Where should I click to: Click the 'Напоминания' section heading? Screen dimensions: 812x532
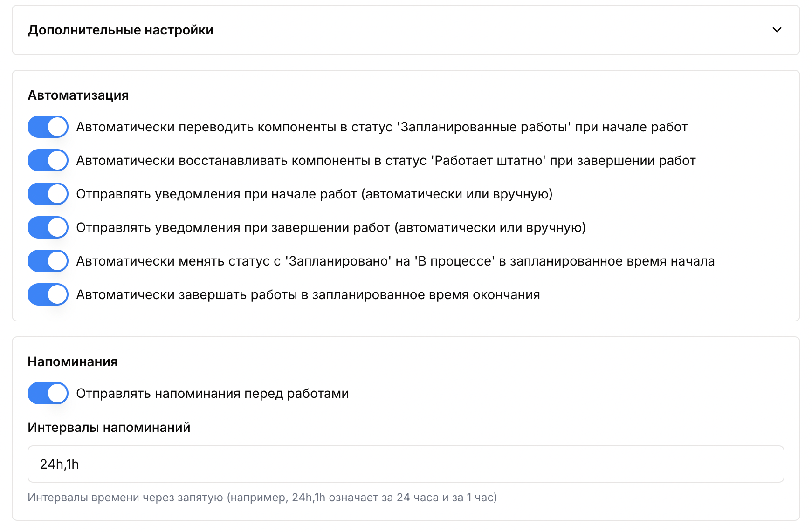(x=73, y=361)
